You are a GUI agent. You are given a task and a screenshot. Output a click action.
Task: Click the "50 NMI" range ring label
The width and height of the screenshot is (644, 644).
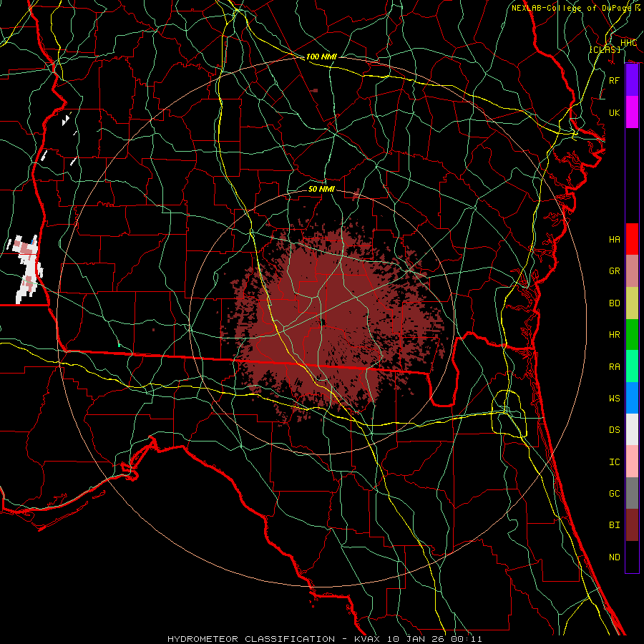pyautogui.click(x=321, y=190)
